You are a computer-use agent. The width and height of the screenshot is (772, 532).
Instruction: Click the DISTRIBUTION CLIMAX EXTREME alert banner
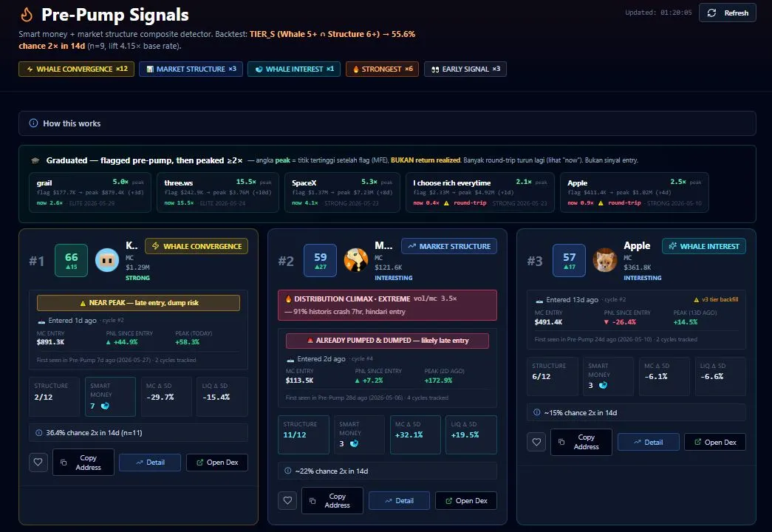[387, 305]
